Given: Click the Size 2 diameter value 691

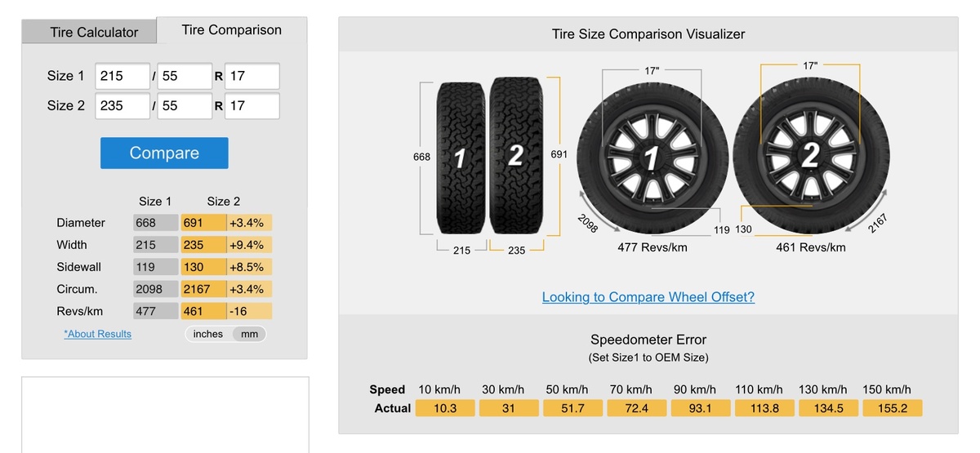Looking at the screenshot, I should click(x=203, y=223).
